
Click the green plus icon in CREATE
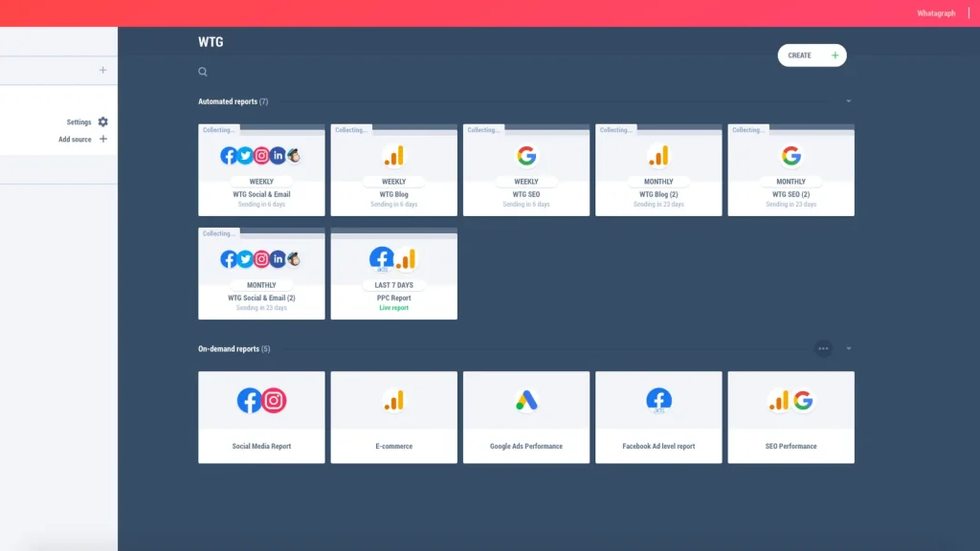click(835, 55)
